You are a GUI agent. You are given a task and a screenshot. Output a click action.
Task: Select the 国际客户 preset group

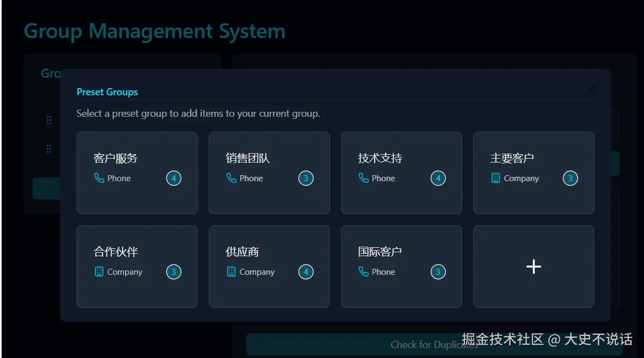tap(401, 266)
